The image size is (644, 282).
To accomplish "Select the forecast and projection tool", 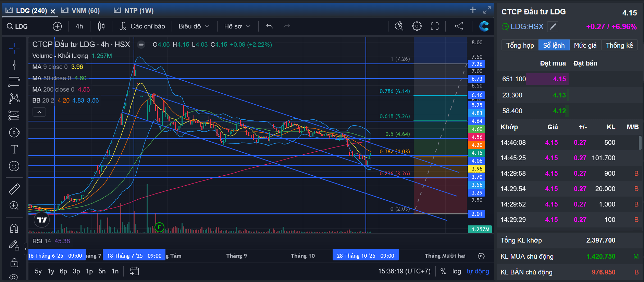I will click(14, 115).
